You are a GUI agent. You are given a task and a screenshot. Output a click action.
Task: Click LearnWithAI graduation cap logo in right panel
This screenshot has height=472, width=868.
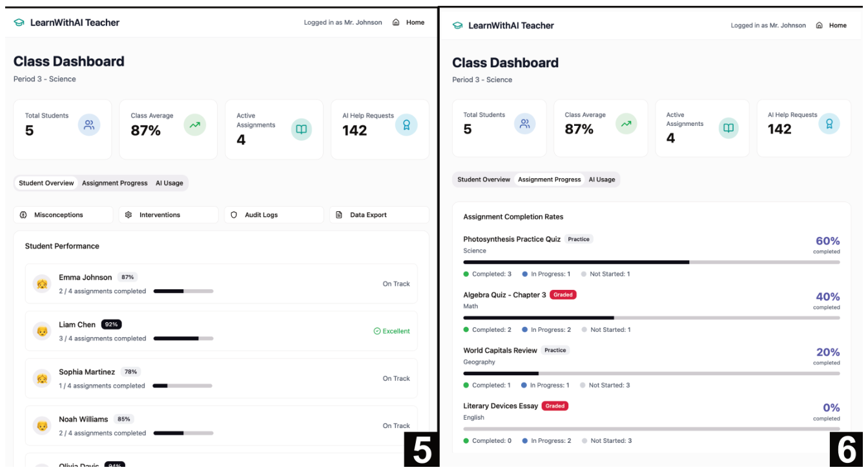457,26
